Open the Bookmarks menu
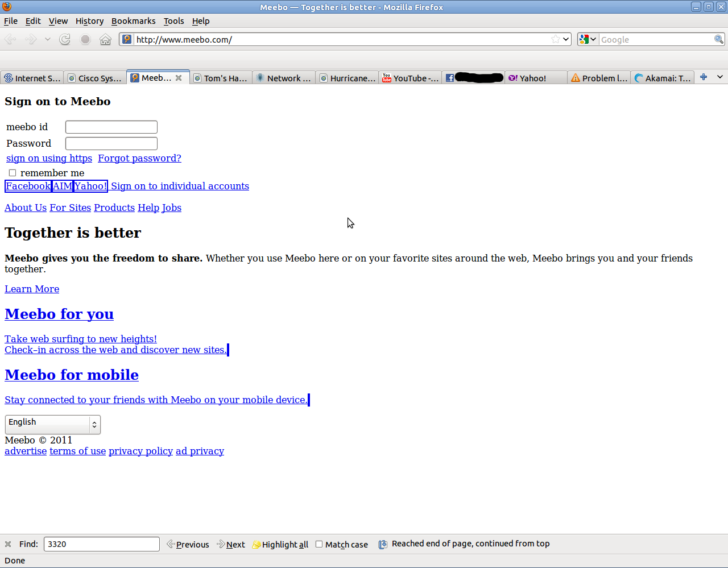Image resolution: width=728 pixels, height=568 pixels. click(133, 21)
